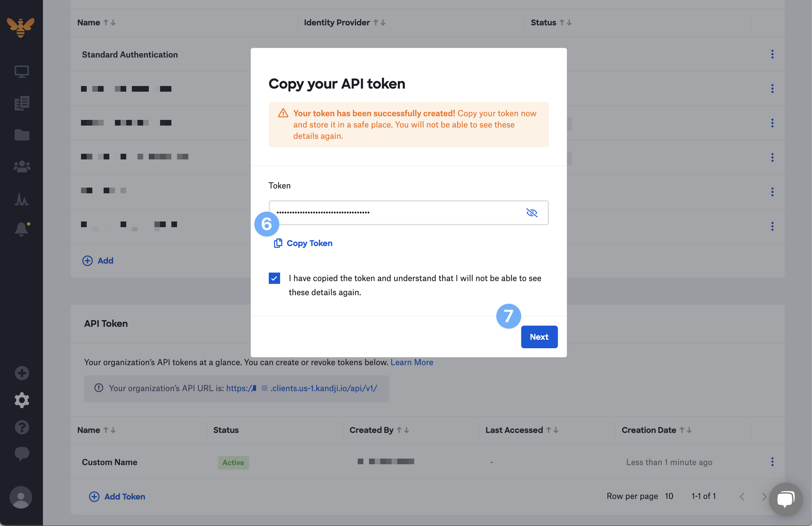Open the Settings gear icon in sidebar

(22, 400)
